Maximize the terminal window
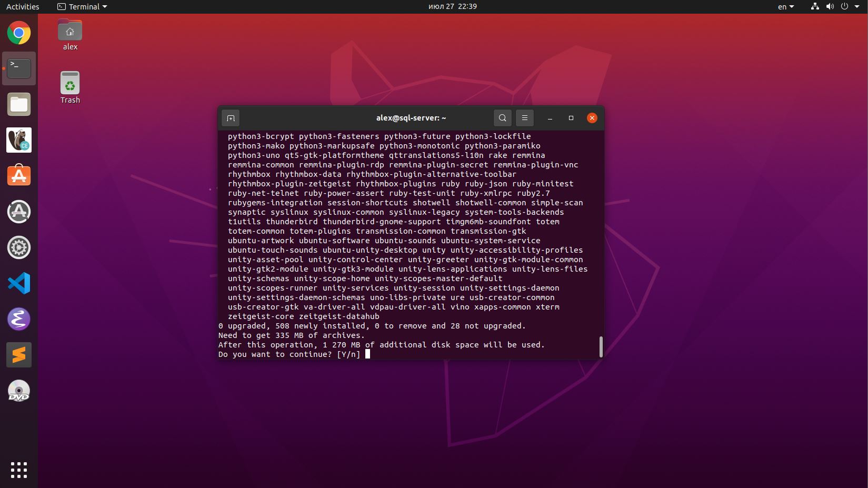Screen dimensions: 868x488 point(571,118)
